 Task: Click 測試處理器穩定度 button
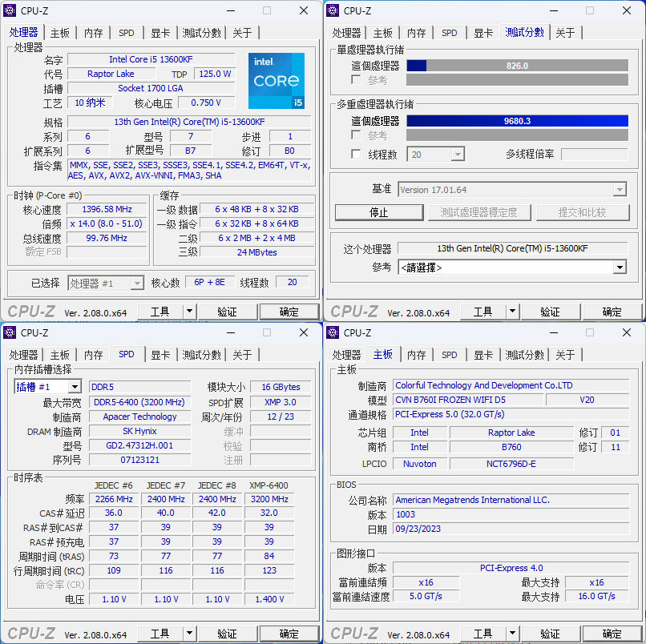click(479, 212)
